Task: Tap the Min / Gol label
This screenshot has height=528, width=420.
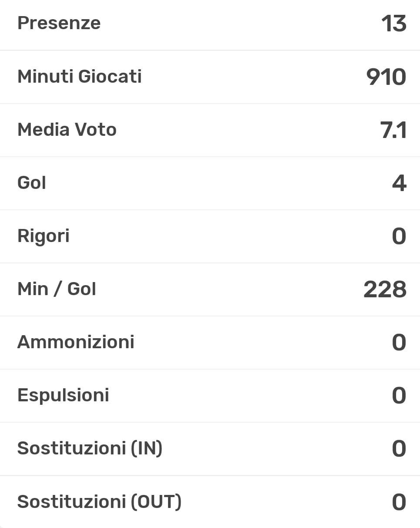Action: [x=57, y=289]
